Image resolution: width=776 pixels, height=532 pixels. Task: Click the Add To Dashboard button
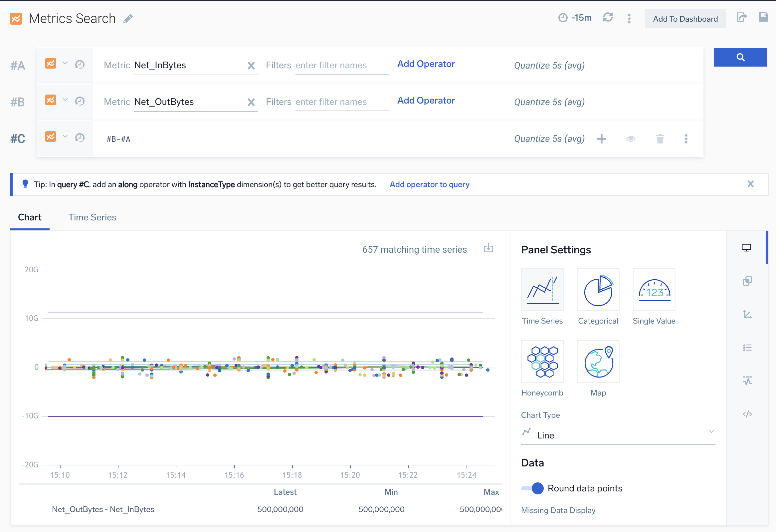[685, 19]
